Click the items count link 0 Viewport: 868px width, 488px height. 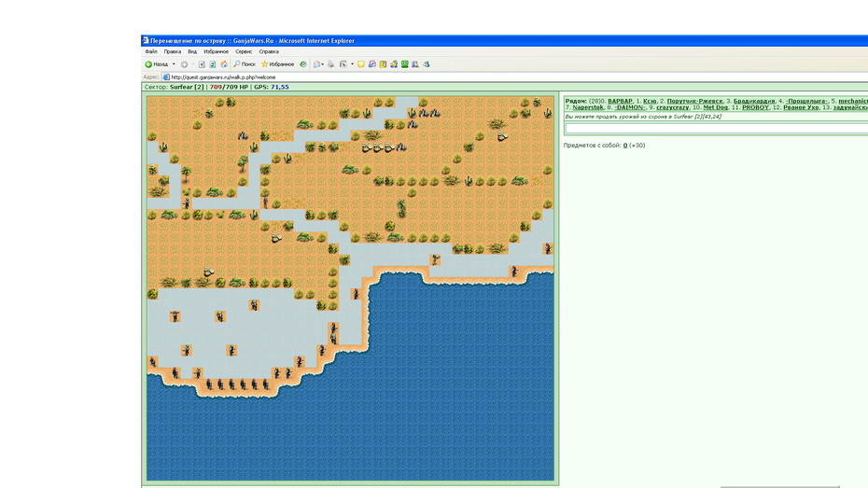(625, 146)
